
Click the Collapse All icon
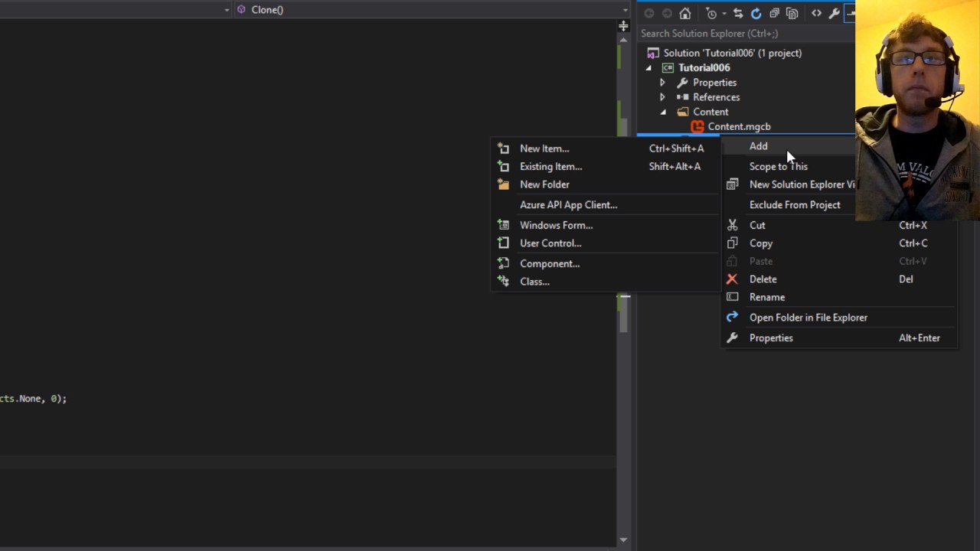click(x=774, y=13)
